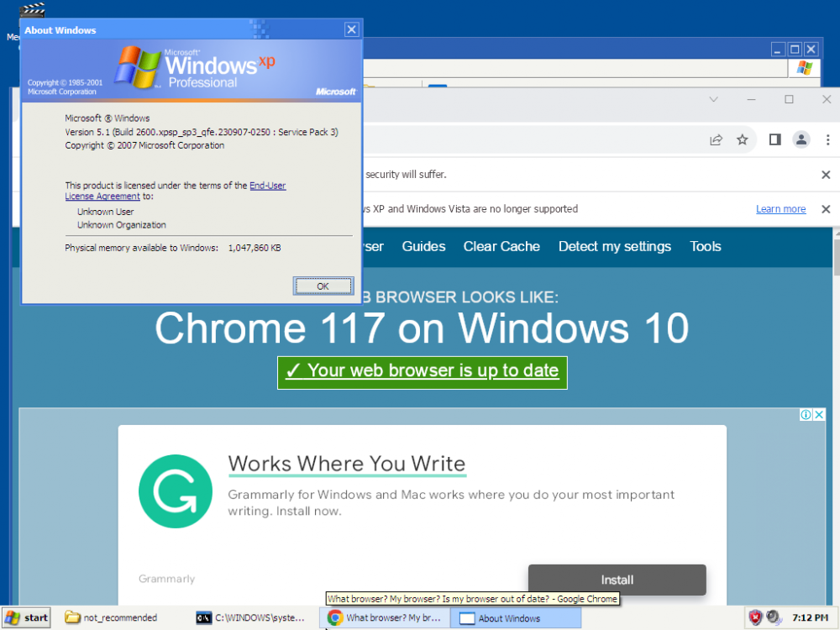This screenshot has width=840, height=630.
Task: Open the Tools navigation item
Action: pyautogui.click(x=706, y=246)
